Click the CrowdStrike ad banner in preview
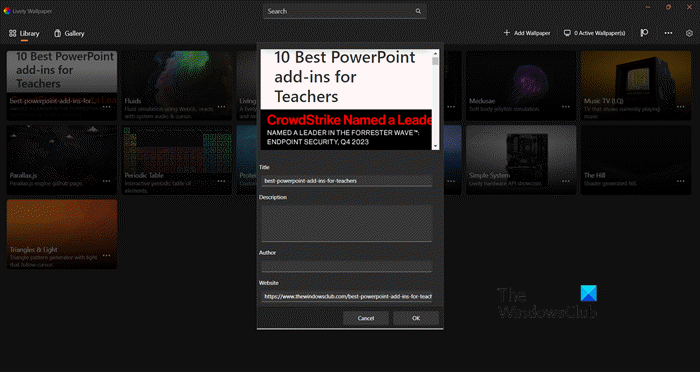 click(x=346, y=130)
